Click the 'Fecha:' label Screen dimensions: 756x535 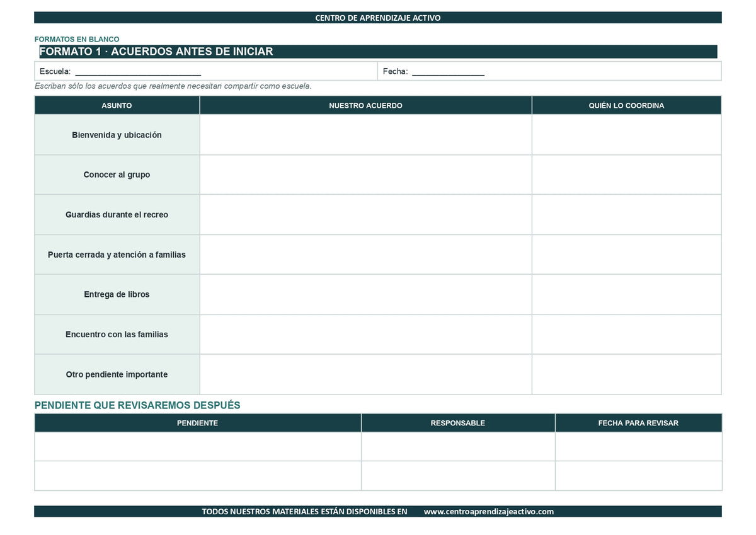point(395,71)
